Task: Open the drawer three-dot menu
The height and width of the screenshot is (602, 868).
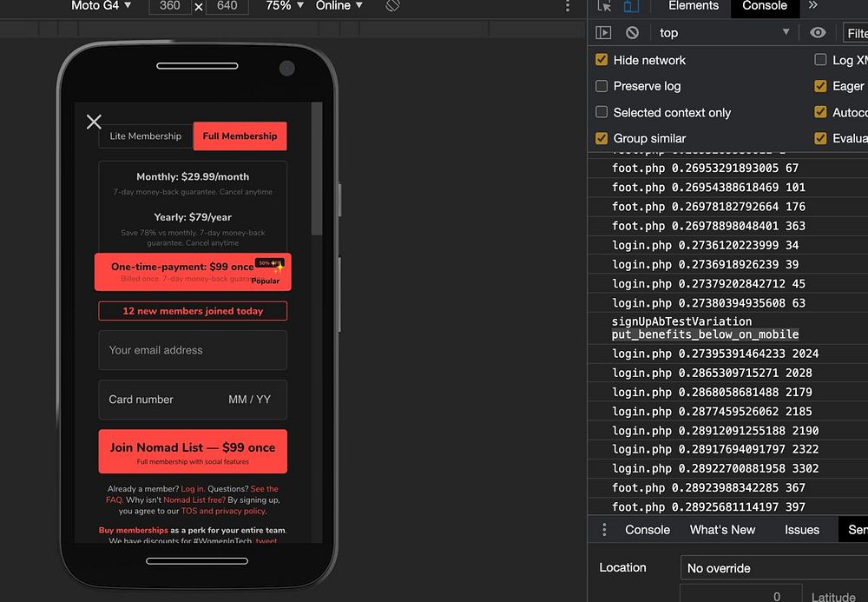Action: point(604,530)
